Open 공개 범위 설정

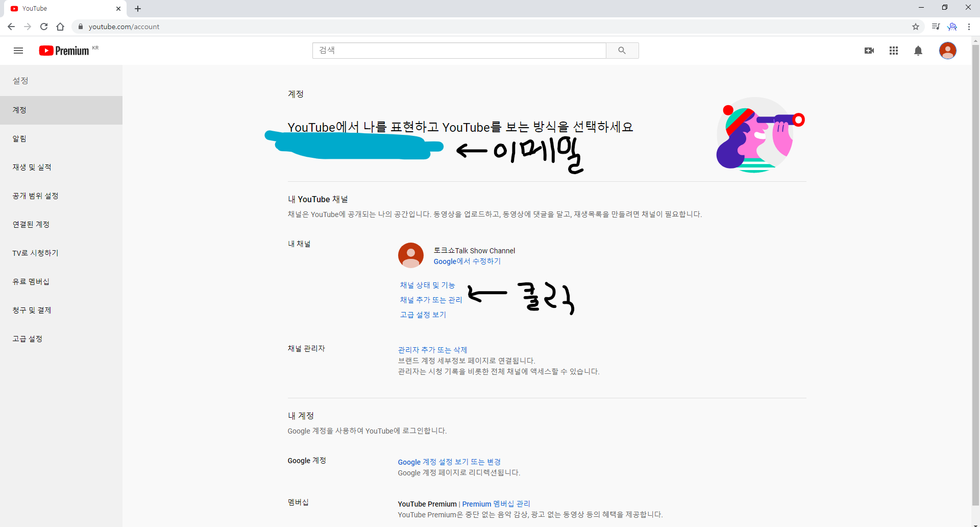(x=61, y=196)
